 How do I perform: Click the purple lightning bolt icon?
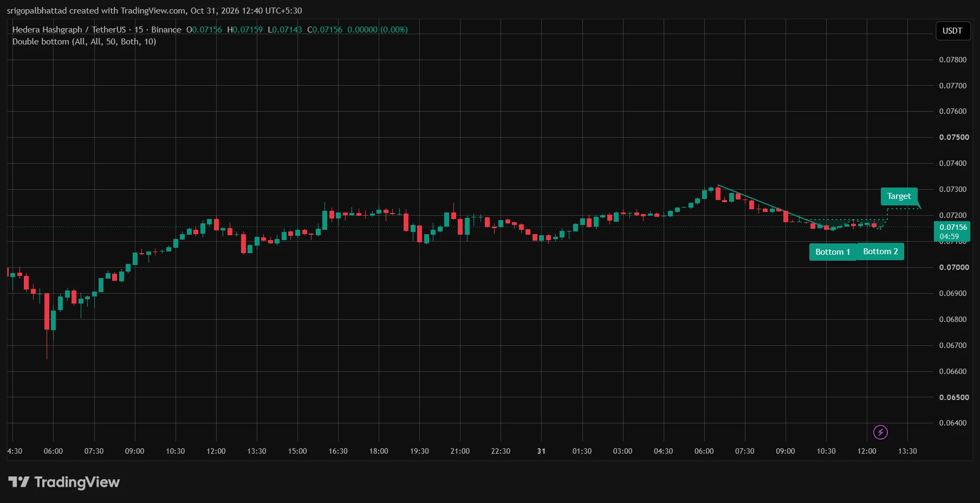pyautogui.click(x=880, y=432)
